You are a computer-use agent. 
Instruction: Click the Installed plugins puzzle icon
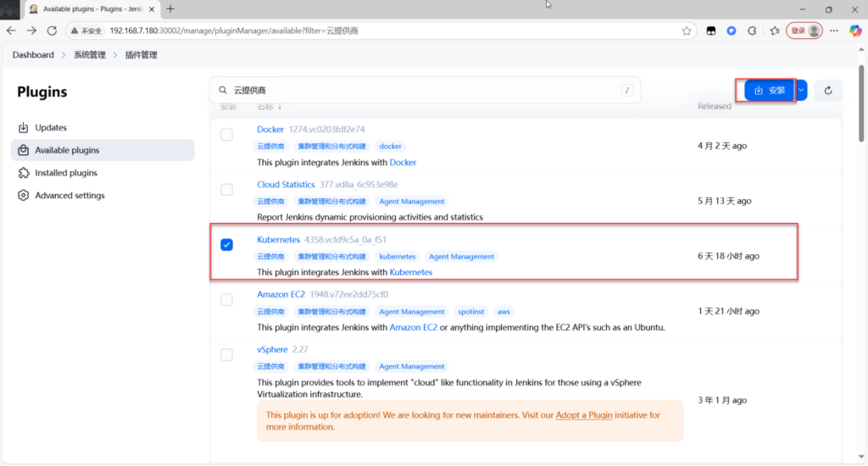coord(23,173)
